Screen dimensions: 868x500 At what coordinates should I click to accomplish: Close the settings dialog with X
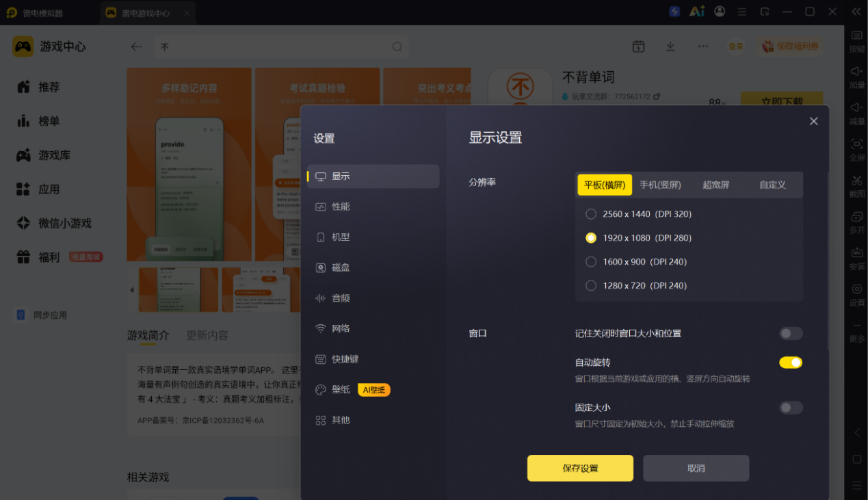(x=813, y=121)
